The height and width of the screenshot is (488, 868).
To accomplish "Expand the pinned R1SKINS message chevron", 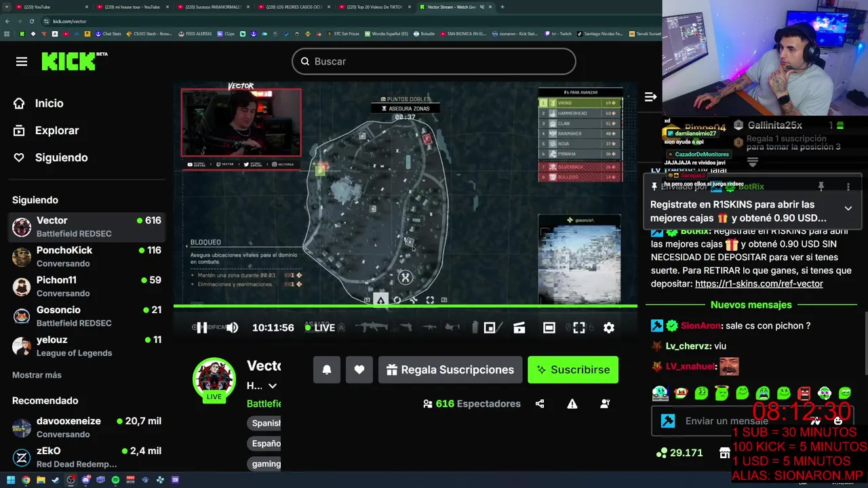I will (x=848, y=209).
